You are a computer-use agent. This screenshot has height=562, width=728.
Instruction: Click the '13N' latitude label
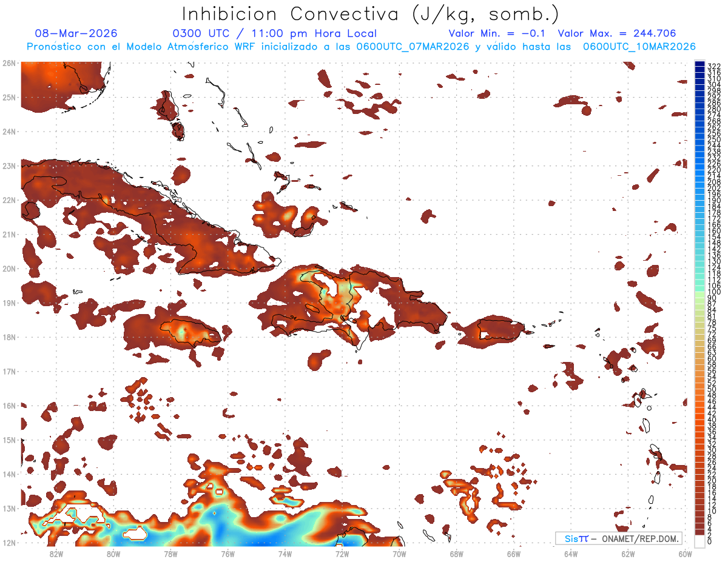8,508
